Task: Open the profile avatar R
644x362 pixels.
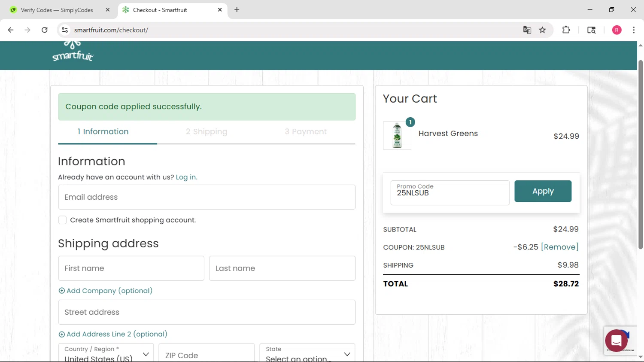Action: [617, 30]
